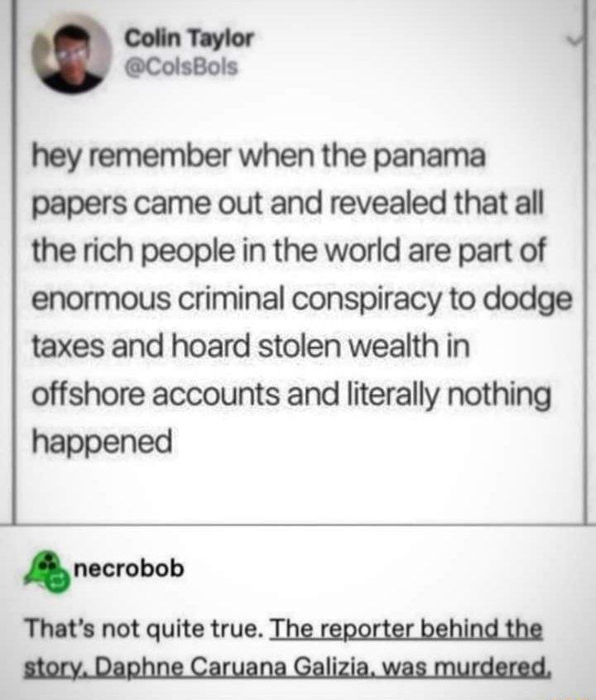Click the tweet text about panama papers
Viewport: 596px width, 700px height.
click(x=301, y=298)
